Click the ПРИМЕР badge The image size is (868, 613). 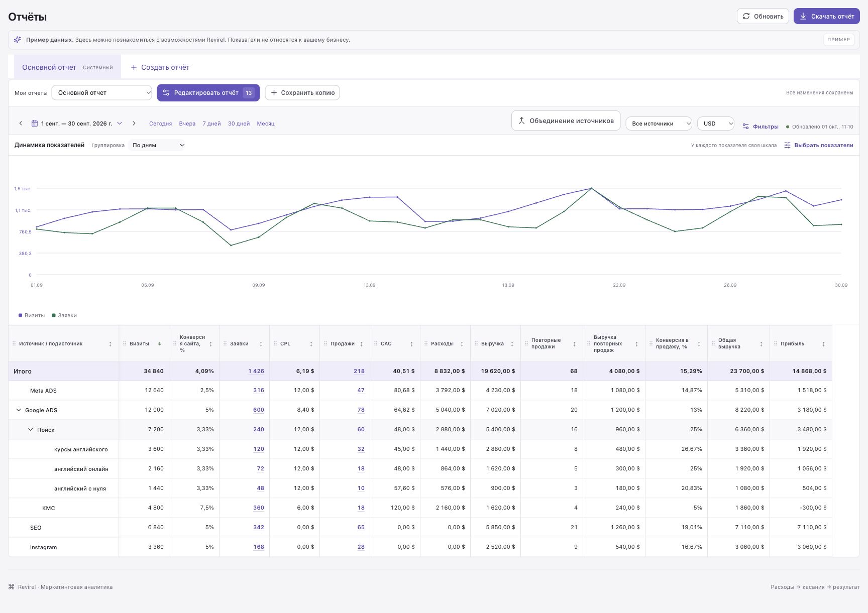(x=839, y=40)
